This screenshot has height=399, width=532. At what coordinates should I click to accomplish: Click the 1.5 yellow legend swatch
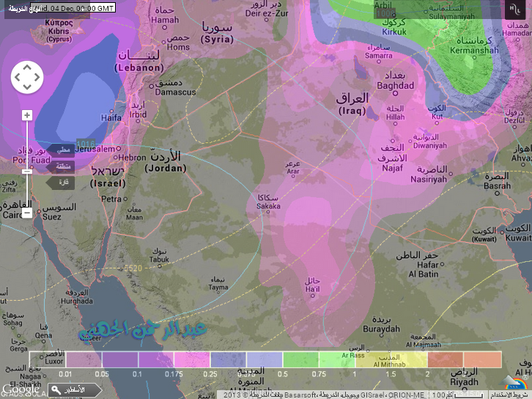pyautogui.click(x=409, y=359)
